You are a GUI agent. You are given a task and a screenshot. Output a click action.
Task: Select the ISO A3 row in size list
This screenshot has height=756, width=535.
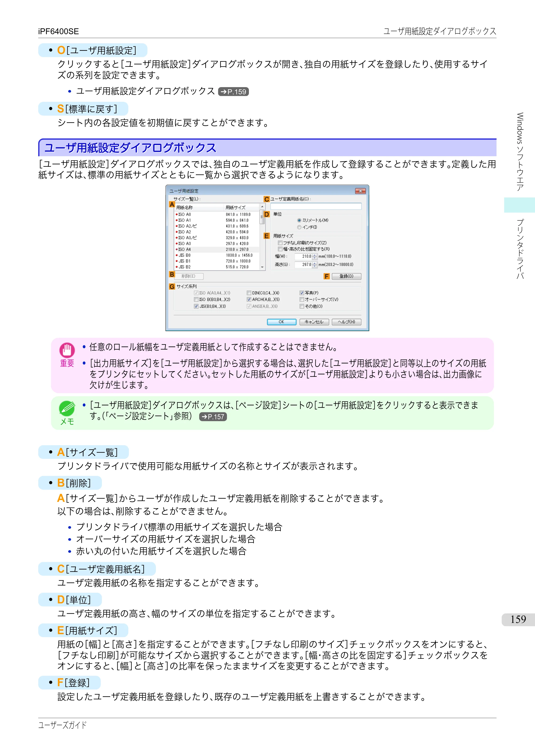coord(217,244)
